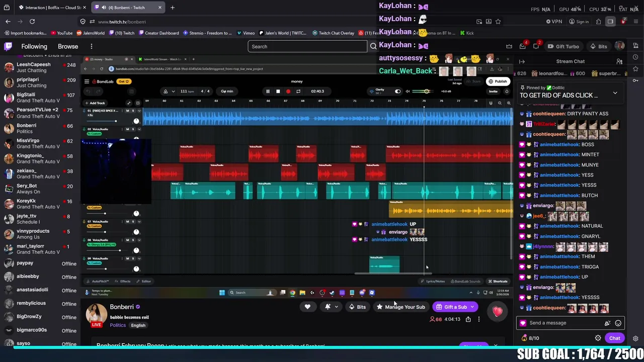The height and width of the screenshot is (362, 644).
Task: Open stream more options dots
Action: [x=479, y=319]
